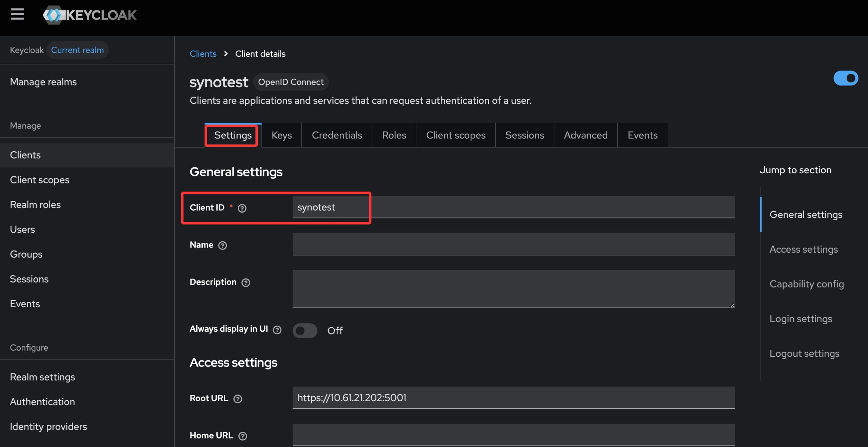
Task: Click the Home URL input field
Action: pyautogui.click(x=514, y=435)
